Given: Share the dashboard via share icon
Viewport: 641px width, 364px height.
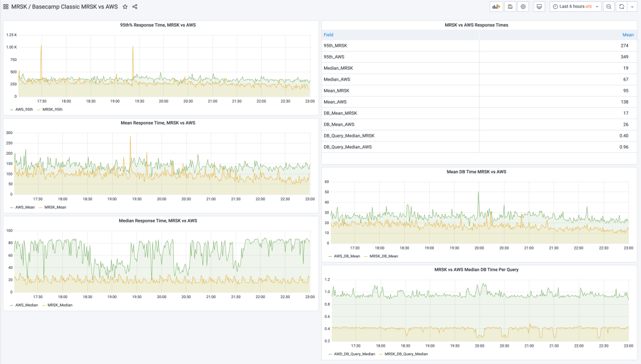Looking at the screenshot, I should tap(135, 7).
